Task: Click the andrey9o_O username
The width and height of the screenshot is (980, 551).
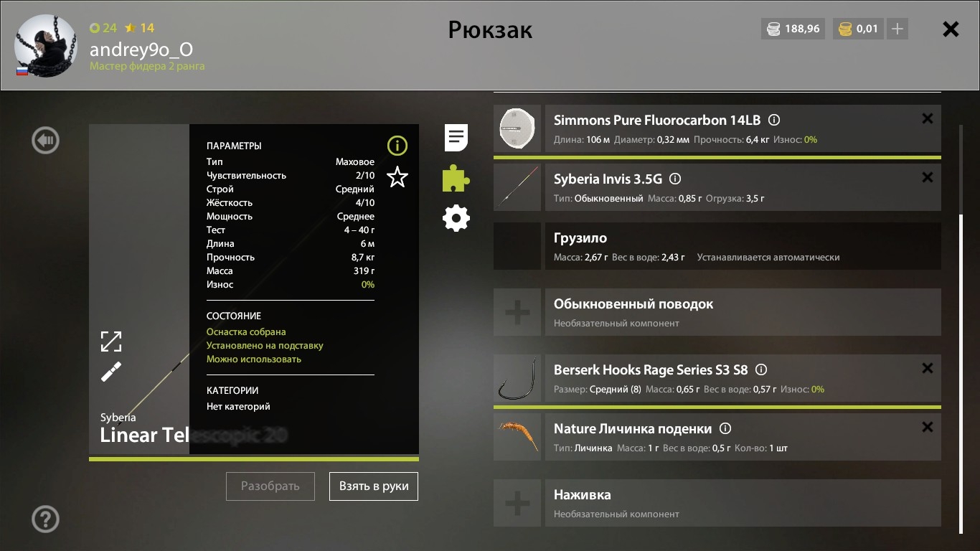Action: click(141, 50)
